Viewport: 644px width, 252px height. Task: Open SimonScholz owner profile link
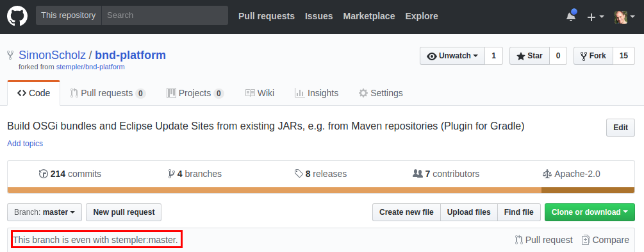[x=52, y=55]
